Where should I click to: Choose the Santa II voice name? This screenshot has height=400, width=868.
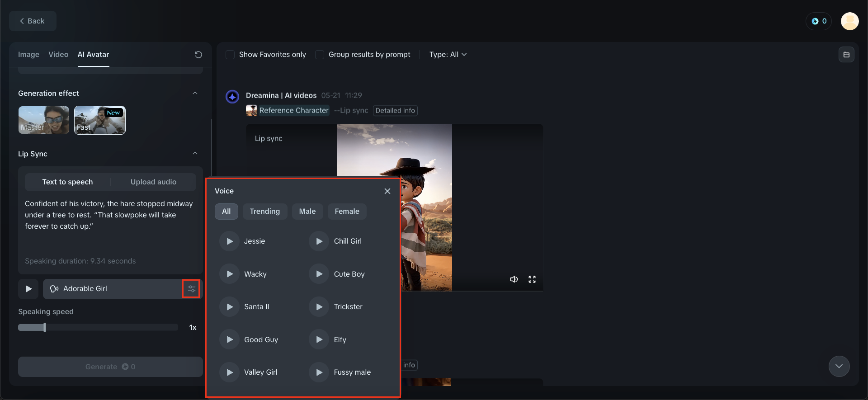(x=257, y=307)
